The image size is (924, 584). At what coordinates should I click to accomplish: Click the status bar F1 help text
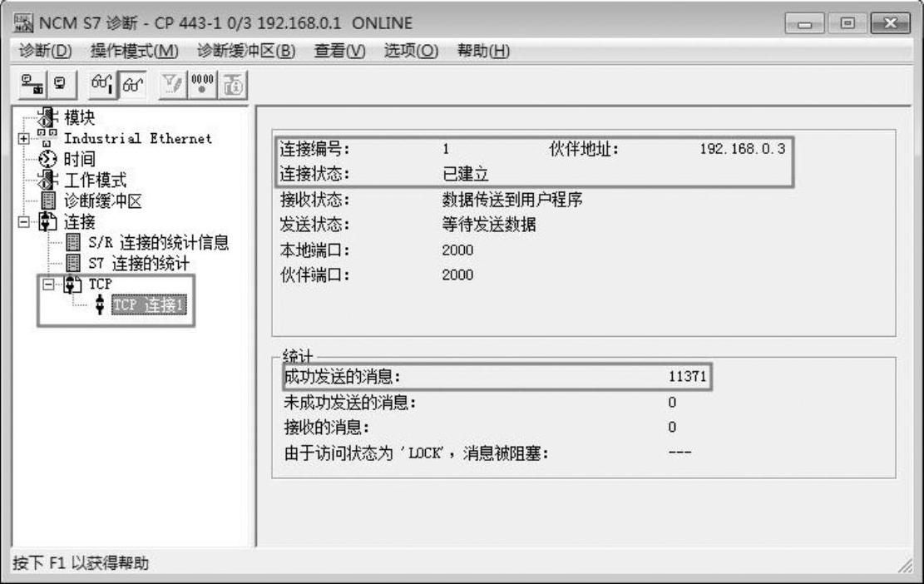(x=81, y=563)
